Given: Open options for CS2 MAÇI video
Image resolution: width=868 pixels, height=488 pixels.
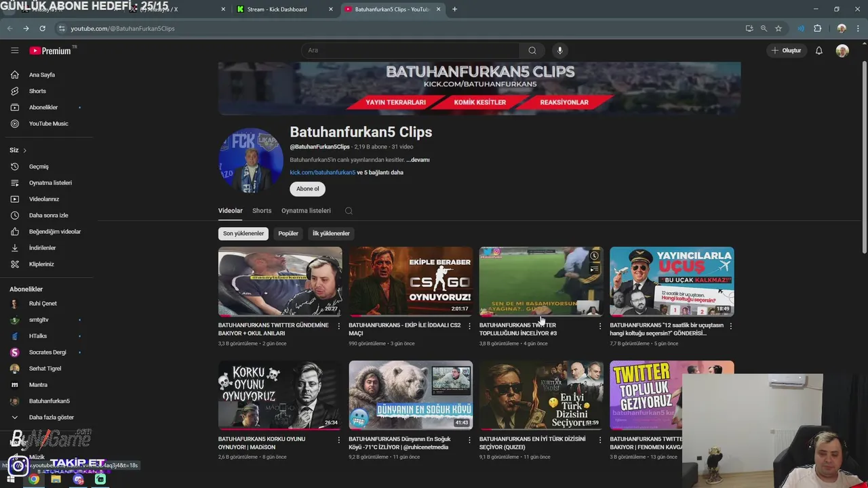Looking at the screenshot, I should (x=469, y=326).
